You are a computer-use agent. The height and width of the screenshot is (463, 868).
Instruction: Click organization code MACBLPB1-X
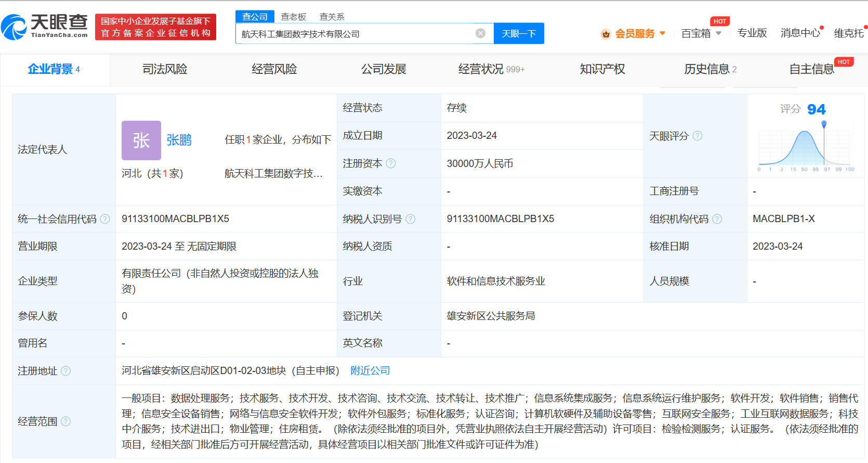784,219
